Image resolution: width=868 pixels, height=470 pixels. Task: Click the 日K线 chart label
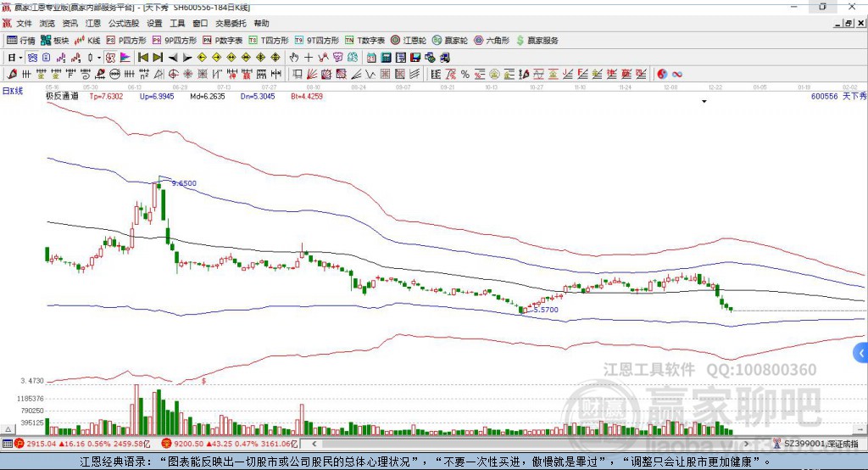coord(13,91)
